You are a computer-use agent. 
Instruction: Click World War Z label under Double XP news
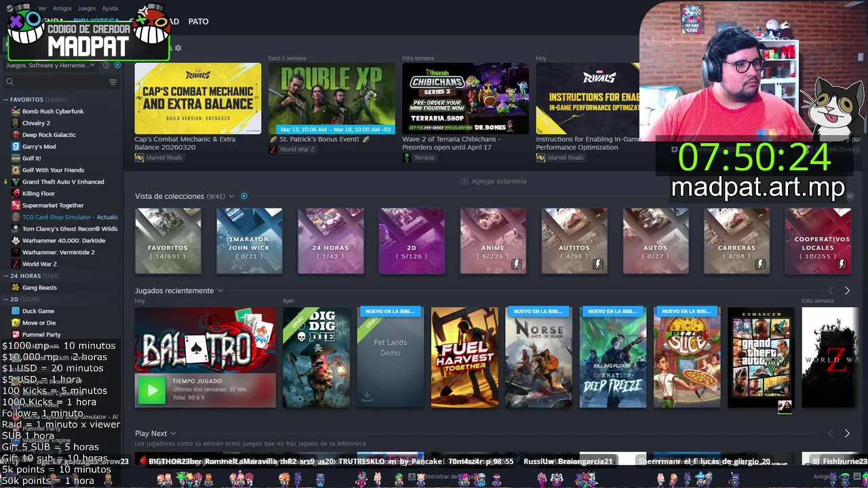click(x=297, y=149)
